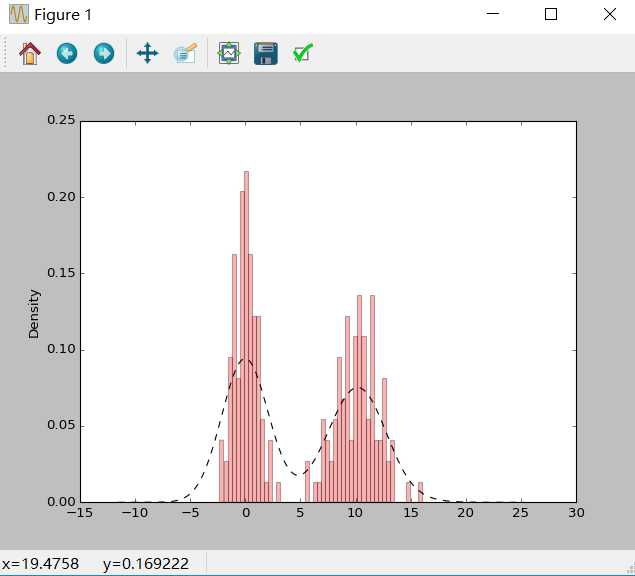The image size is (635, 576).
Task: Click the 25 x-axis tick label
Action: (x=520, y=513)
